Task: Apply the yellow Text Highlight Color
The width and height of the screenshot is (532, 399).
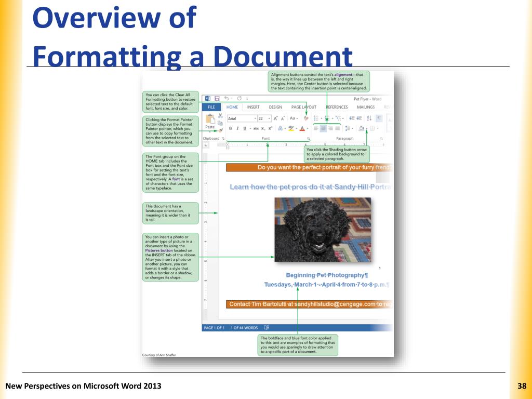Action: (x=291, y=128)
